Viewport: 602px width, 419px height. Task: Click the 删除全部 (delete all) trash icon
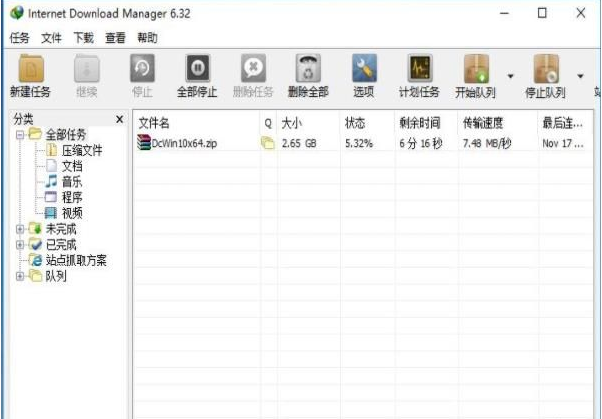point(308,69)
